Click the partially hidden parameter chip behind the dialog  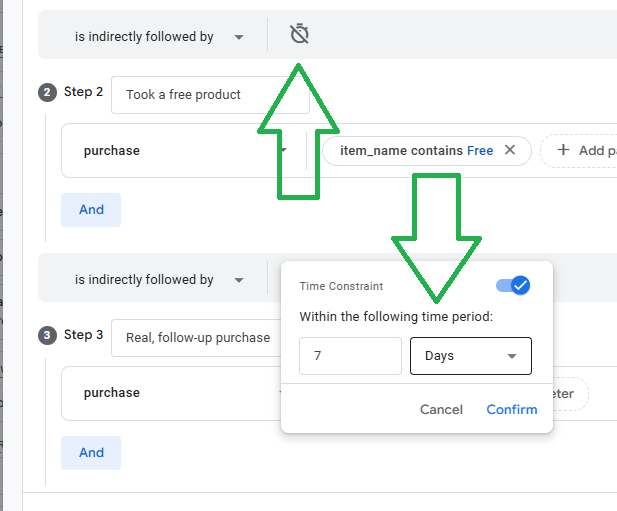[570, 394]
